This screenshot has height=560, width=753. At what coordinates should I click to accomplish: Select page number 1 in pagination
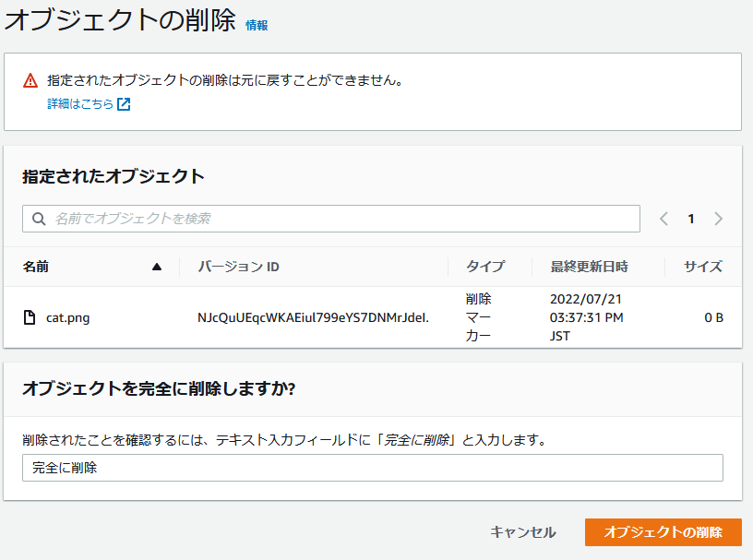click(x=690, y=219)
